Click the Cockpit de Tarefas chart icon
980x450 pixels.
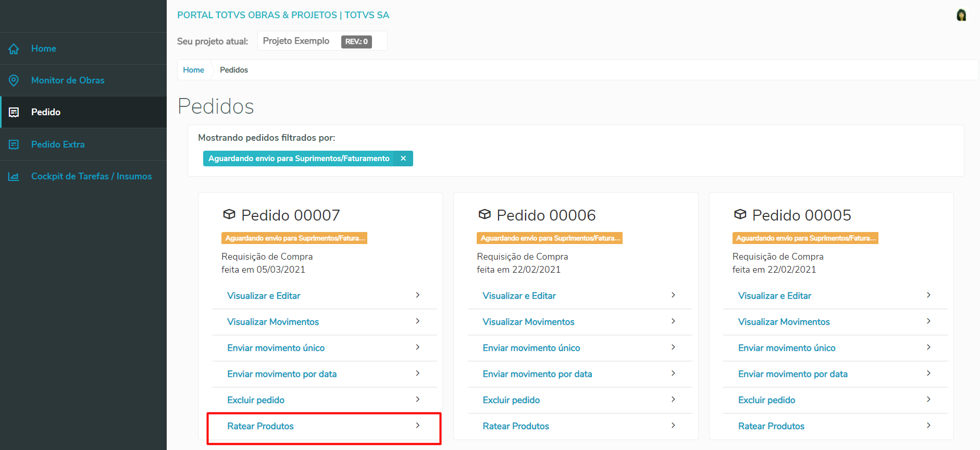click(x=14, y=177)
